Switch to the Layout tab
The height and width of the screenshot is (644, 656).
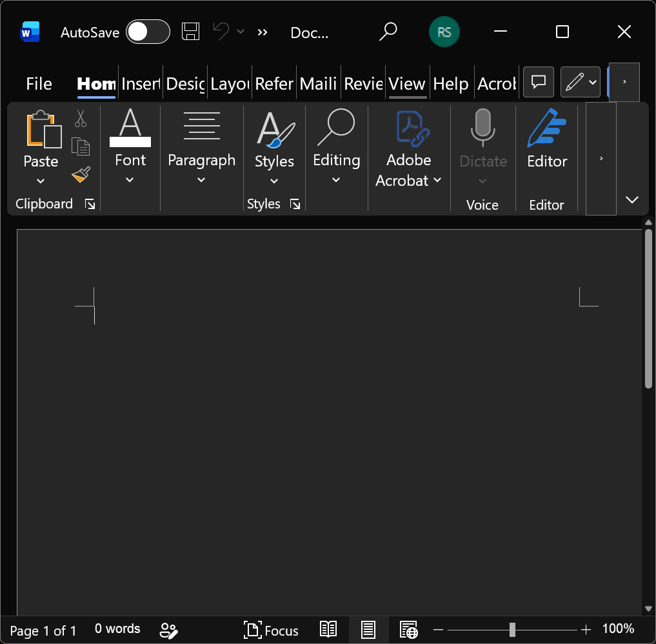pos(230,84)
